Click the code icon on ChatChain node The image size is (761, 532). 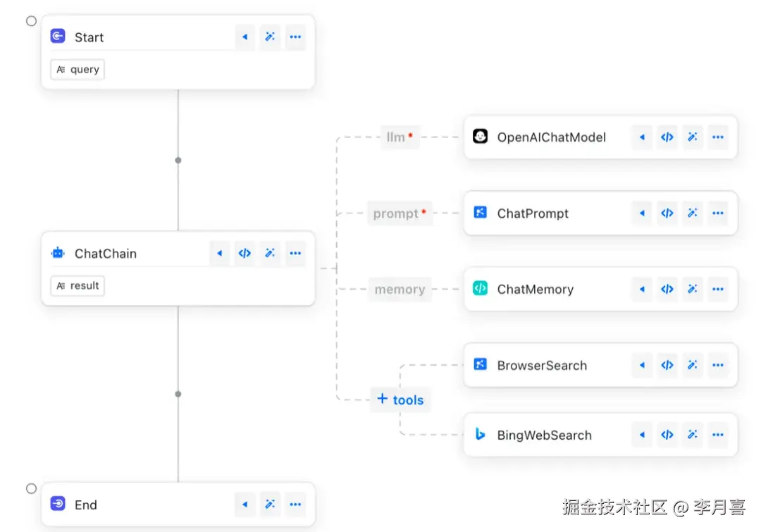[x=245, y=254]
